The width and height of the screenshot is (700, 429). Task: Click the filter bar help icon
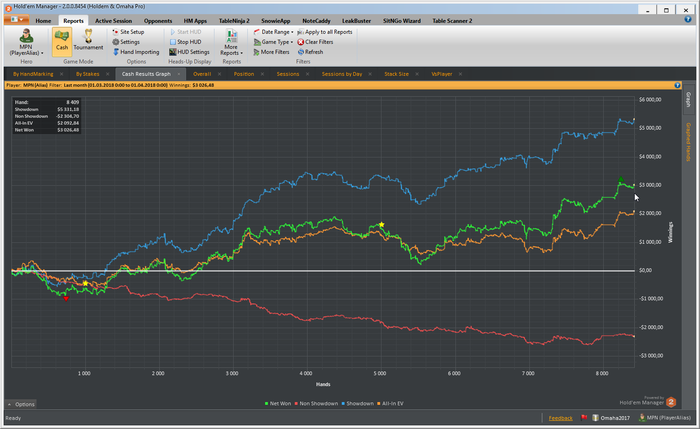click(x=677, y=85)
